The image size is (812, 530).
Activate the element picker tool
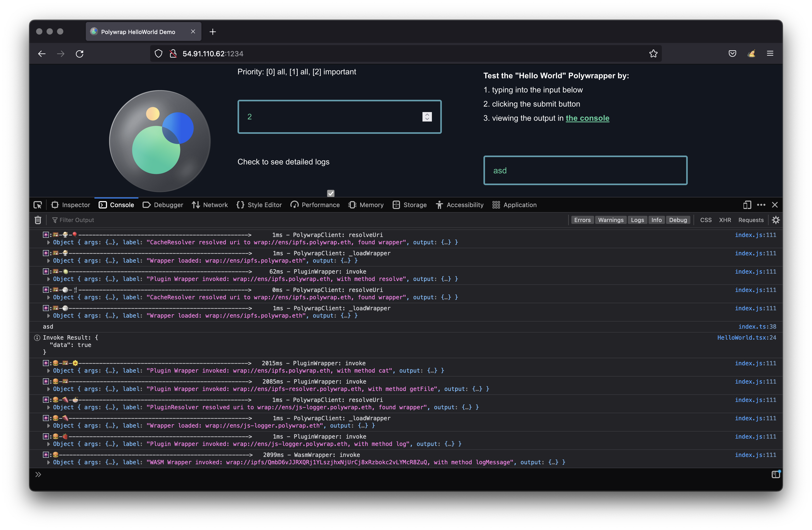pyautogui.click(x=37, y=205)
